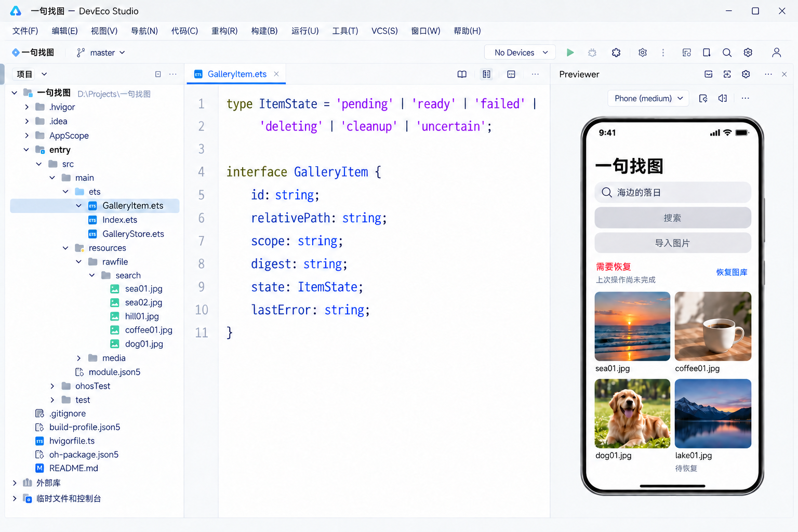This screenshot has width=798, height=532.
Task: Collapse all in project panel header
Action: click(x=158, y=74)
